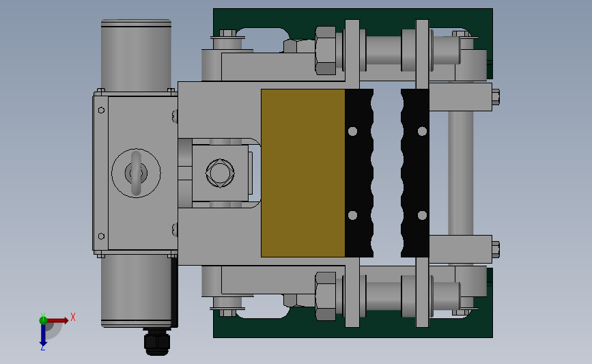Viewport: 592px width, 364px height.
Task: Select the large hex nut at top
Action: coord(326,51)
